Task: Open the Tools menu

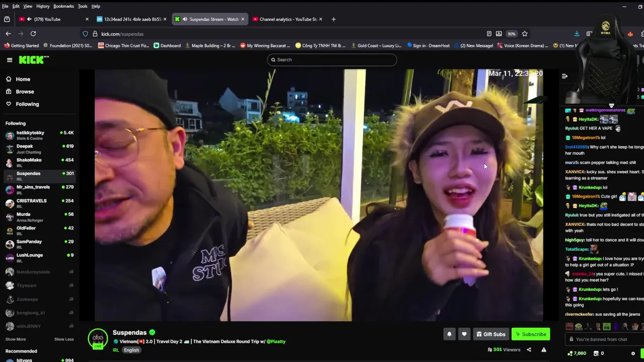Action: point(83,6)
